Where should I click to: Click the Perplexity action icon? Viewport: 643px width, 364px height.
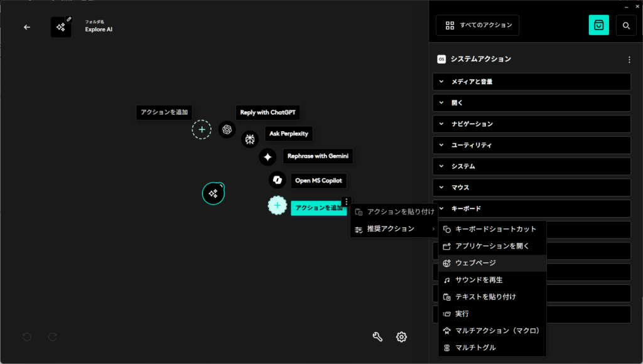pos(250,139)
